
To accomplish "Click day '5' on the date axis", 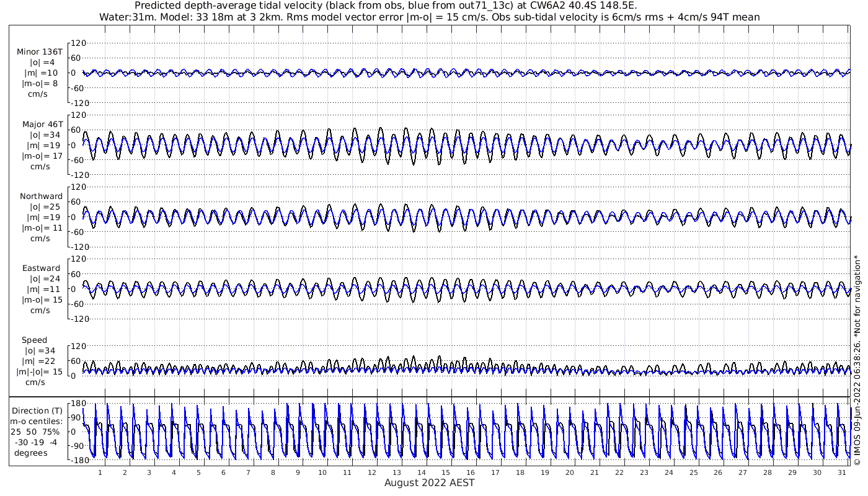I will tap(199, 472).
